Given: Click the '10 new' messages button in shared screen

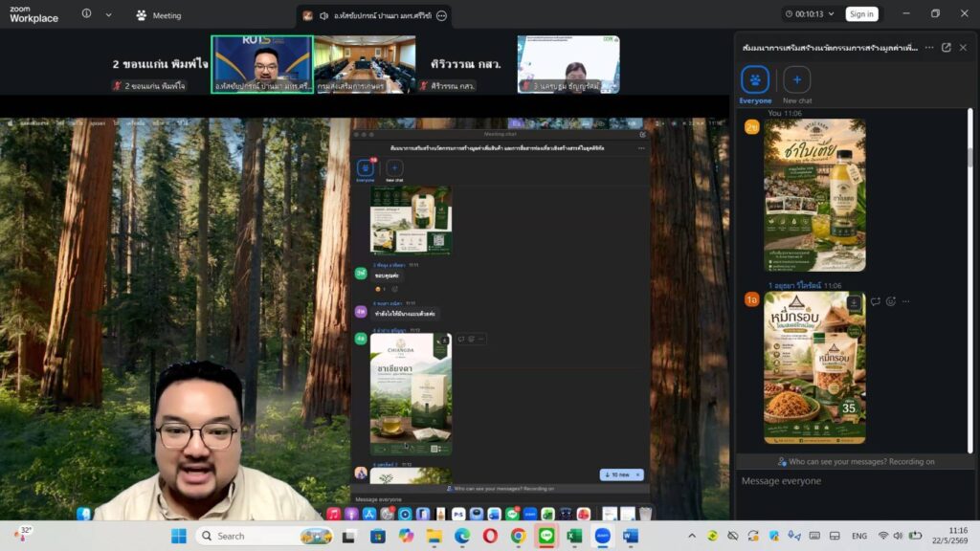Looking at the screenshot, I should [x=617, y=474].
